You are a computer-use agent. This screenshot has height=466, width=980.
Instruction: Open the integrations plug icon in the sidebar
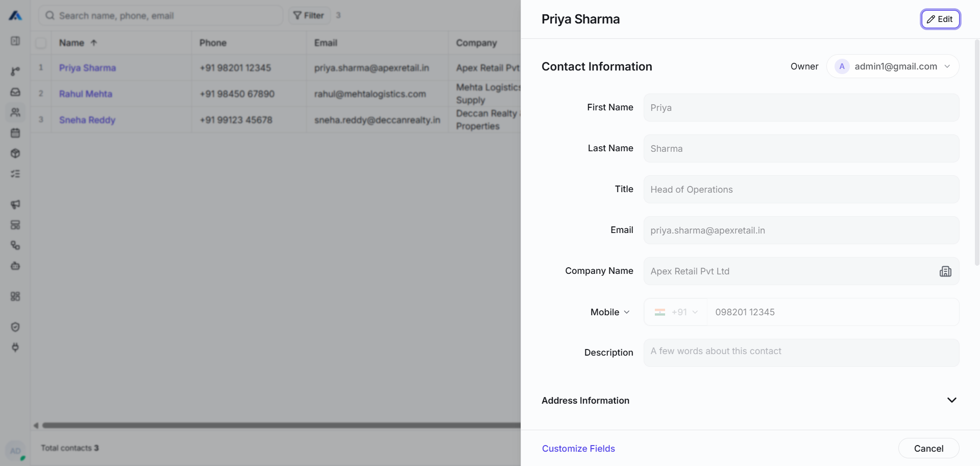[x=15, y=347]
